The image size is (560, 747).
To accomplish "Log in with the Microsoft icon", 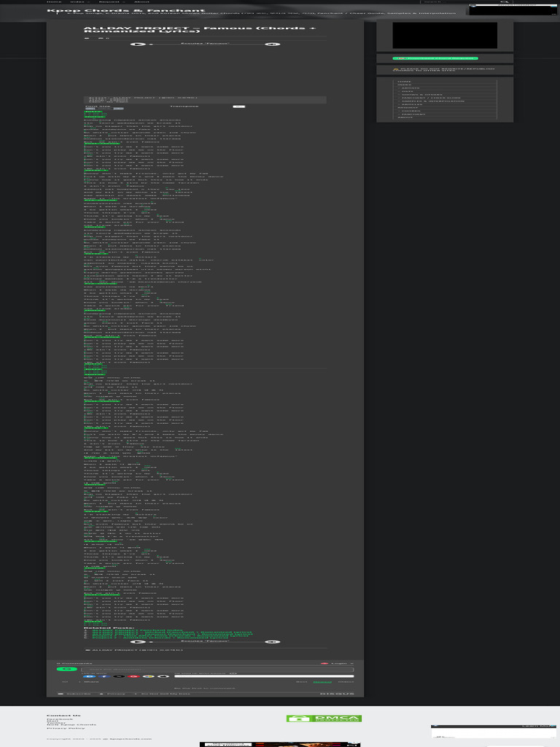I will [149, 676].
